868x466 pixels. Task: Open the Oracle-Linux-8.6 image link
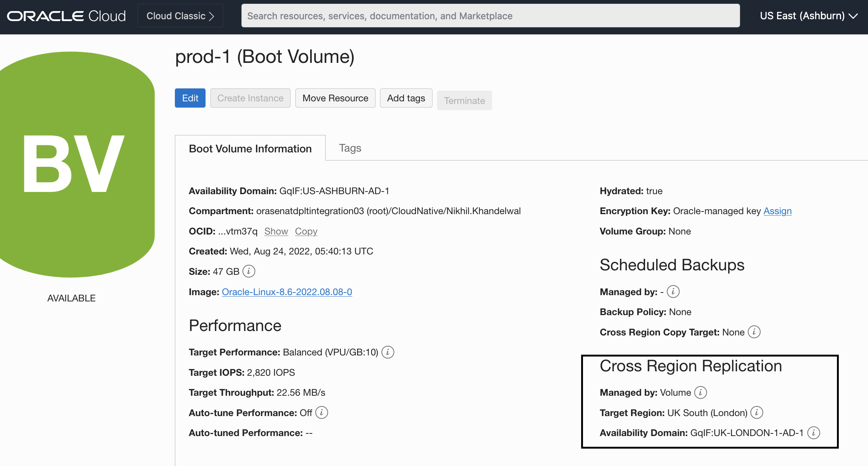287,292
